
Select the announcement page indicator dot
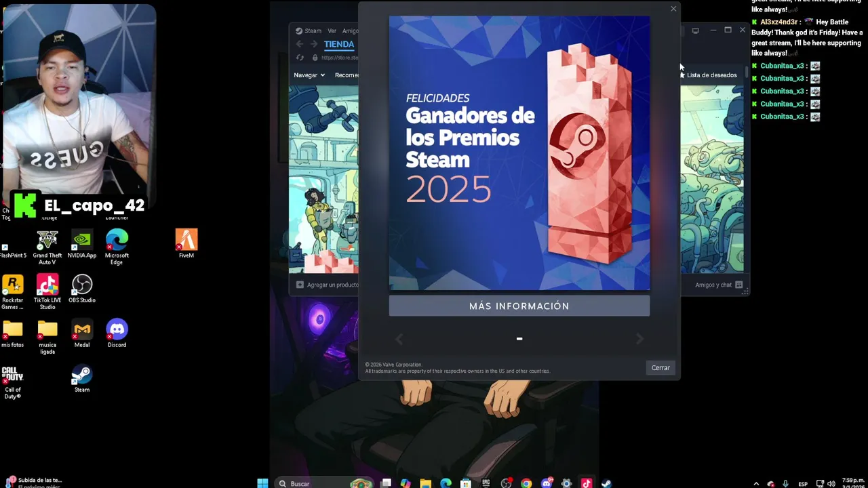tap(519, 338)
